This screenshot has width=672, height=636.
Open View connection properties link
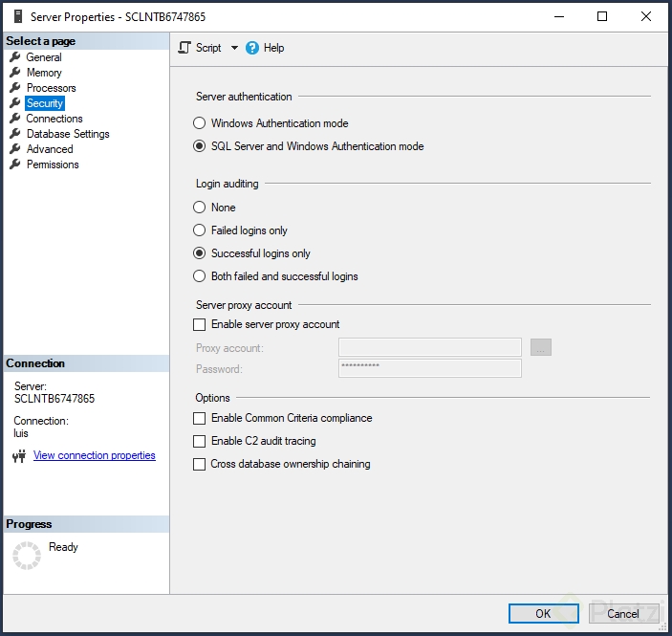[94, 456]
